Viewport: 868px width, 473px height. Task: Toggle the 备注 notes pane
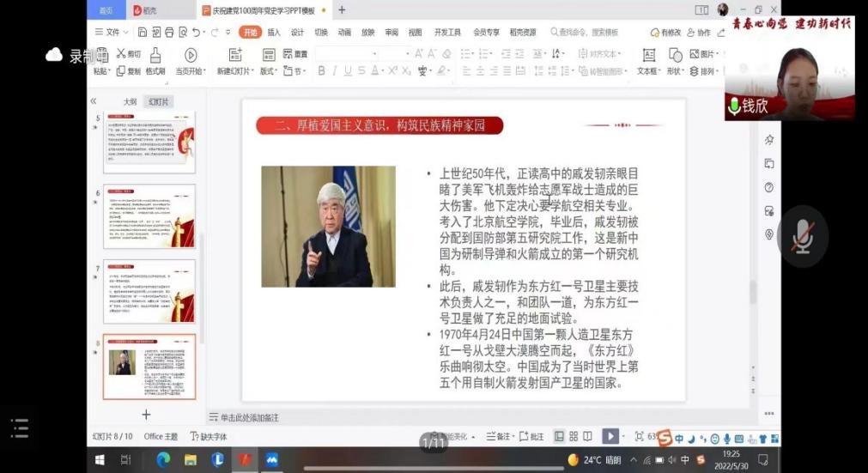[498, 437]
